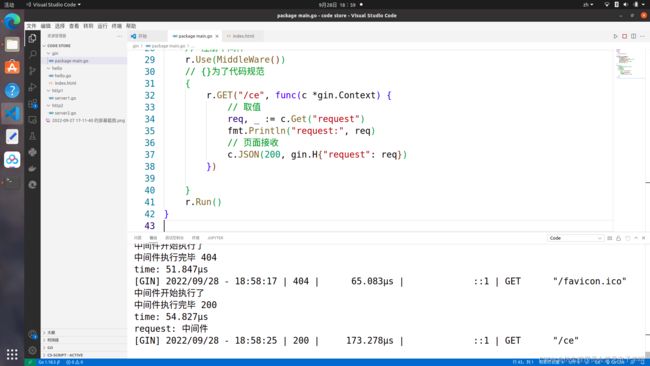Open Explorer panel More Actions ellipsis
Screen dimensions: 650x366
(119, 36)
